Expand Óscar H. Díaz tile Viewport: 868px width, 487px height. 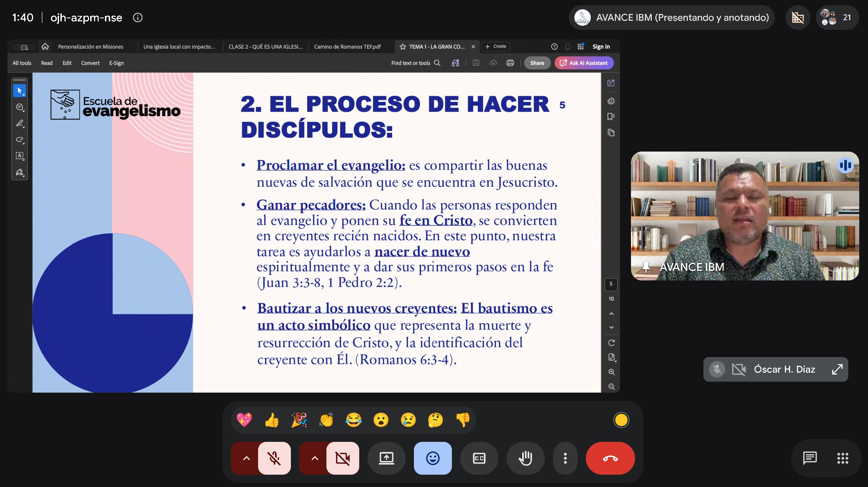[837, 369]
